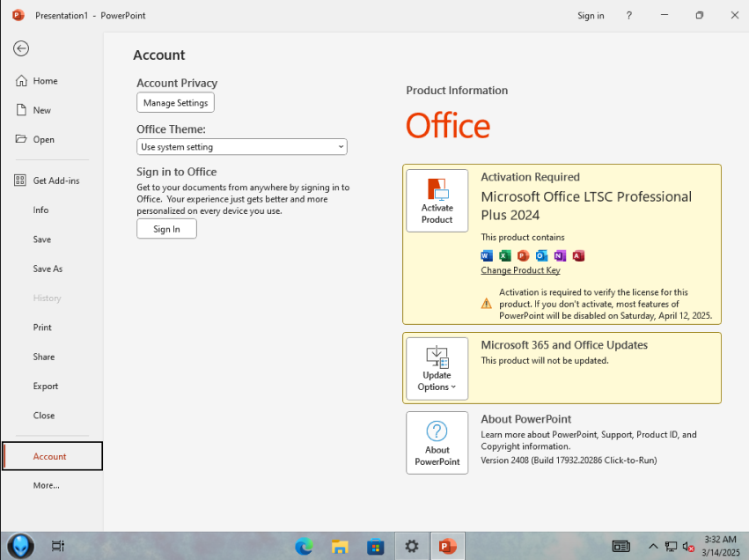Open Microsoft Store from the taskbar
This screenshot has width=749, height=560.
tap(376, 546)
